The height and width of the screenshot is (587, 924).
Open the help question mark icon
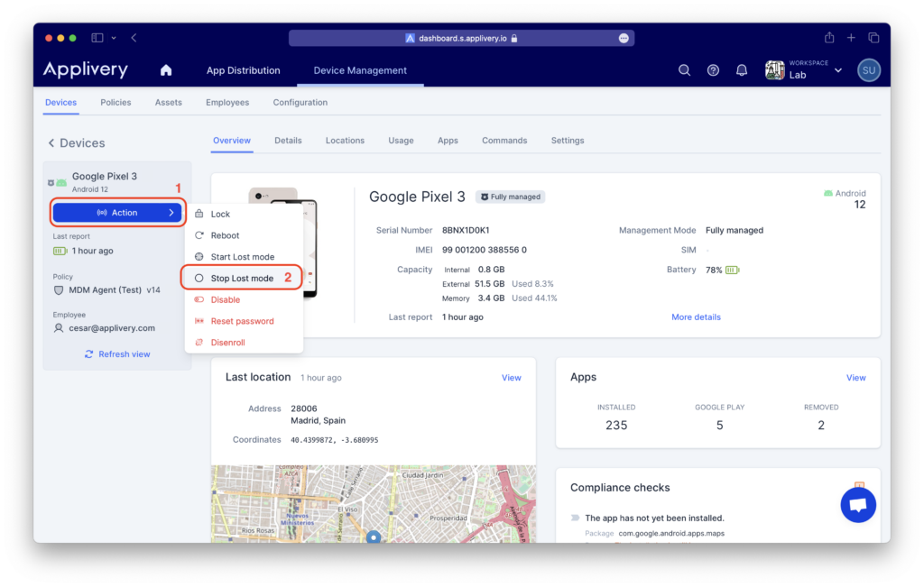pos(713,70)
